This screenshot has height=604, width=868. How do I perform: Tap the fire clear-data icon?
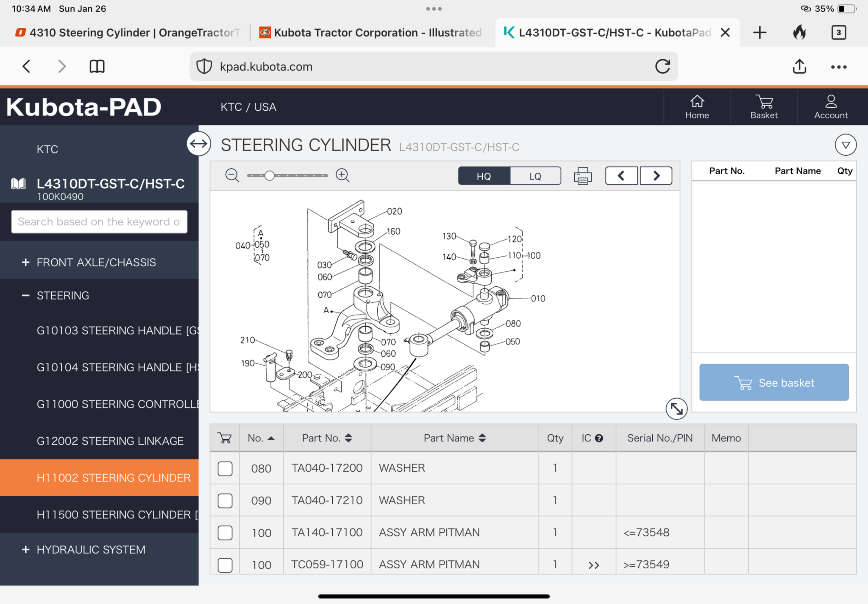coord(799,32)
